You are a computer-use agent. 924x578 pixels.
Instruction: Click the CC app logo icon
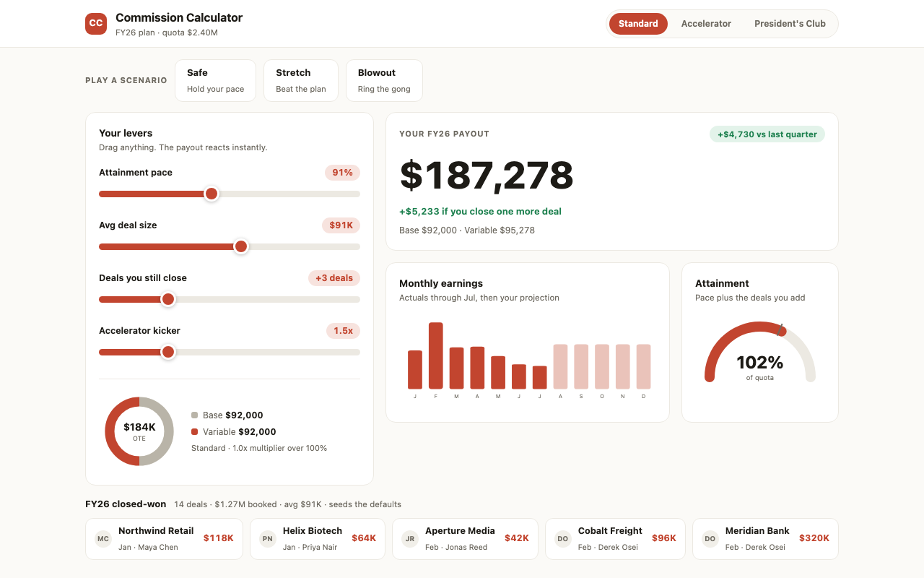(96, 24)
